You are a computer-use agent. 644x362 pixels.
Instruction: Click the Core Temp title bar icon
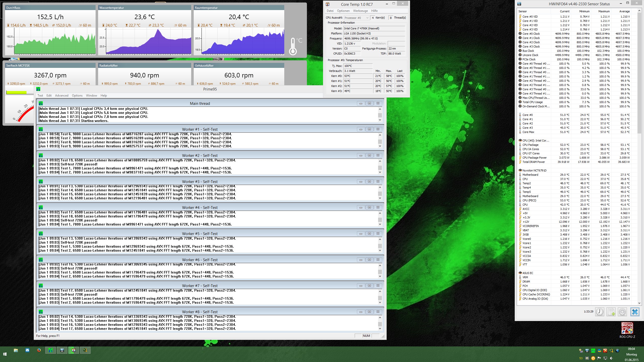click(328, 4)
